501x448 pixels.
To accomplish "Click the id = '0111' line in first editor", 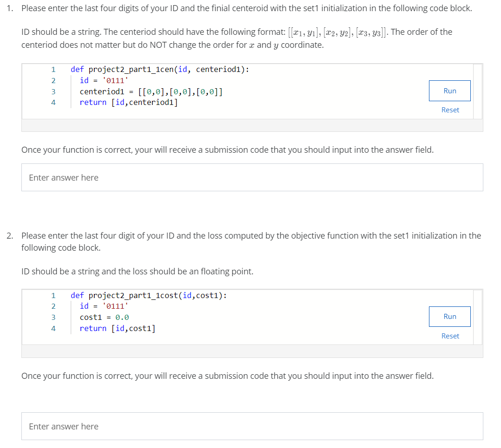I will (104, 80).
